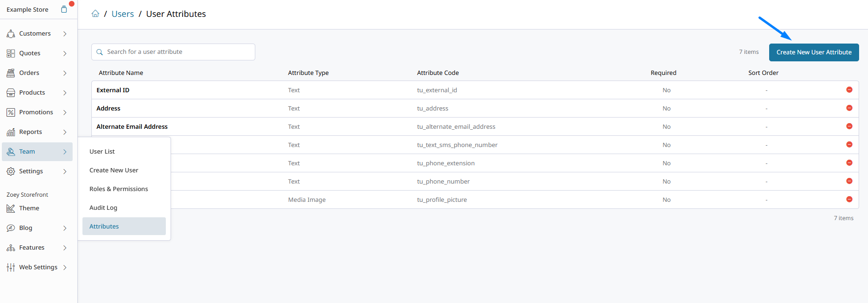Delete the External ID attribute
Image resolution: width=868 pixels, height=303 pixels.
pyautogui.click(x=849, y=89)
